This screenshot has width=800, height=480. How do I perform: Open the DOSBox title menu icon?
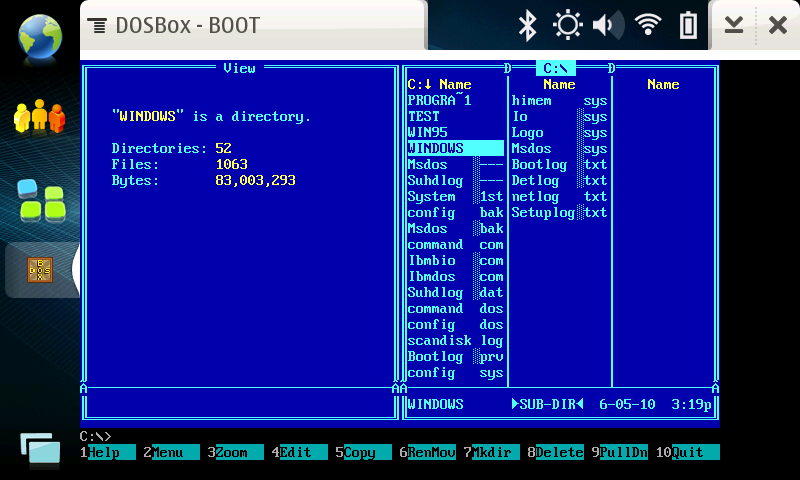pos(97,26)
